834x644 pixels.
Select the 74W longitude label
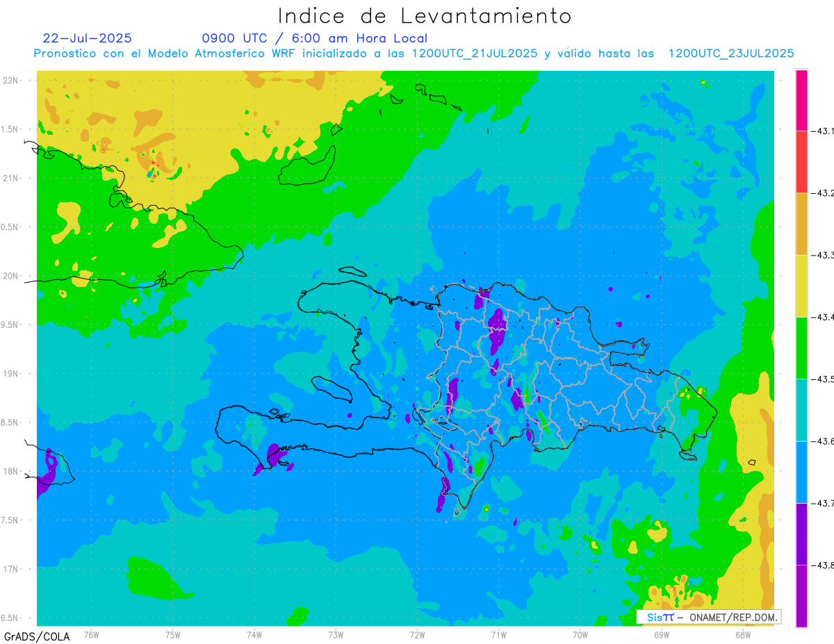[254, 636]
